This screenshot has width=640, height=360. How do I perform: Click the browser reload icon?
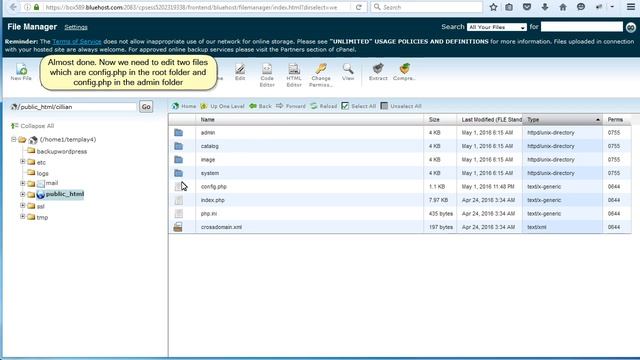pos(358,7)
